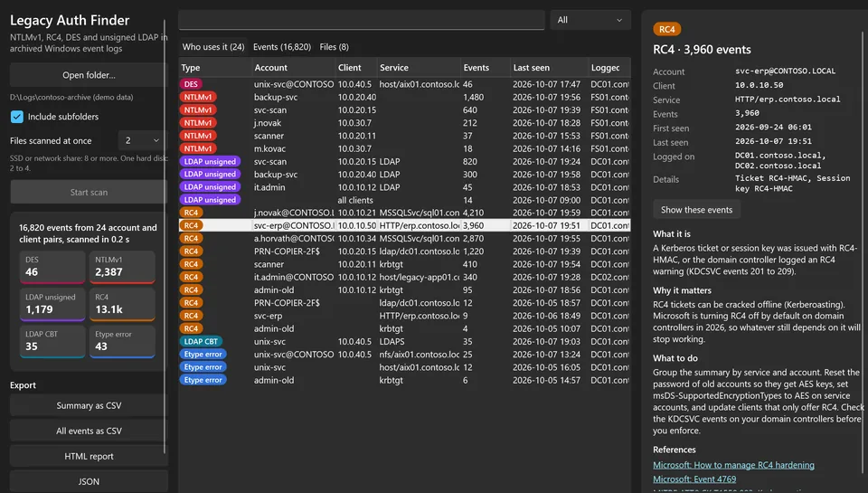Export Summary as CSV

coord(89,405)
